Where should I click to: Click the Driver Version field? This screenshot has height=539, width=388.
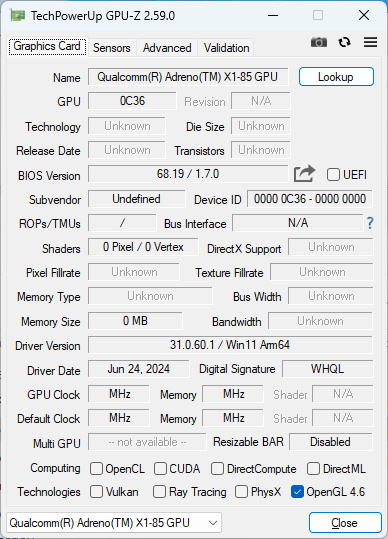point(230,345)
